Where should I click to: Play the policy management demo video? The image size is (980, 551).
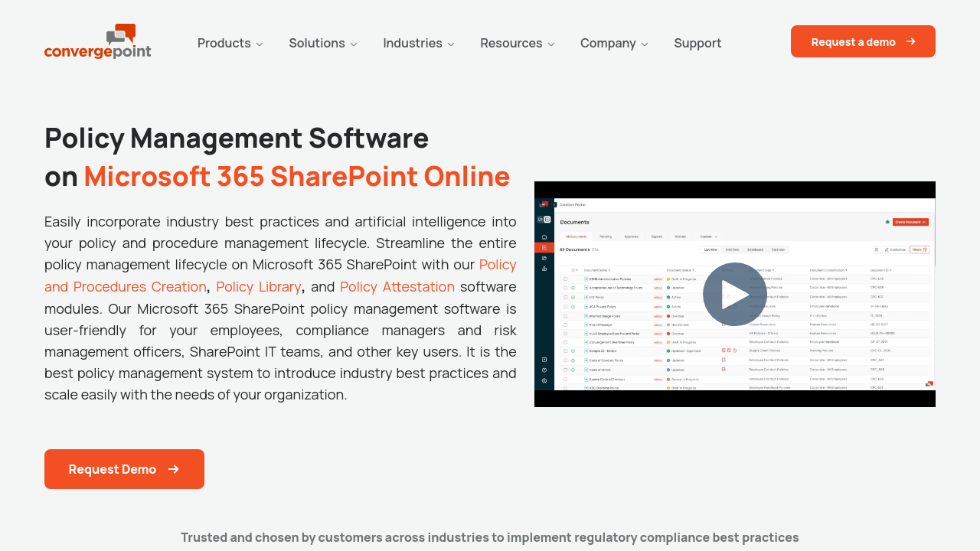(735, 294)
